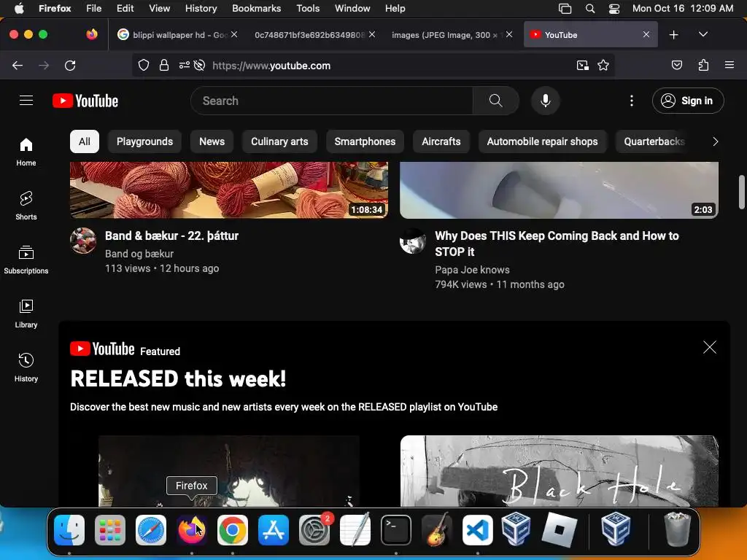Click the autoplay blocked icon in address bar
Screen dimensions: 747x560
[200, 65]
